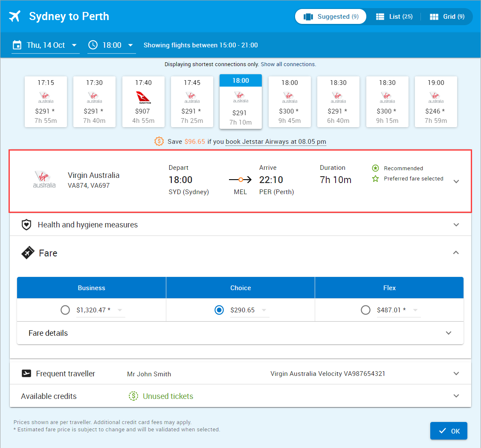Image resolution: width=481 pixels, height=448 pixels.
Task: Click book Jetstar Airways at 08.05 pm link
Action: 276,142
